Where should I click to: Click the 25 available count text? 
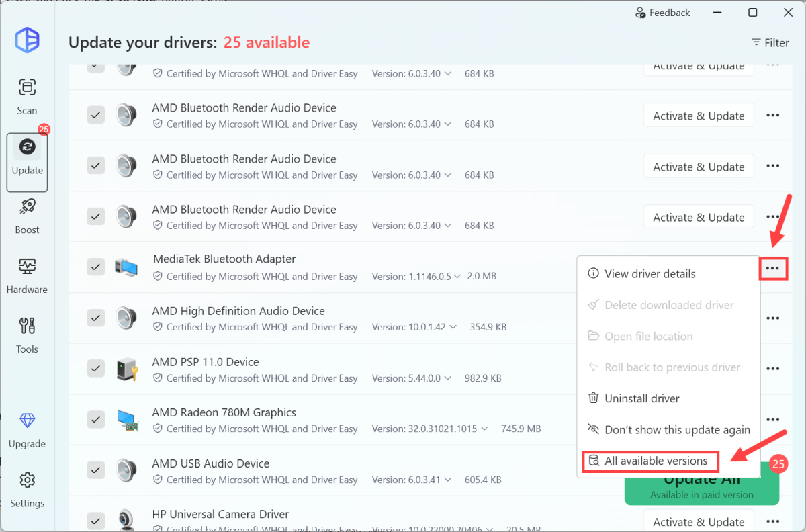[267, 42]
